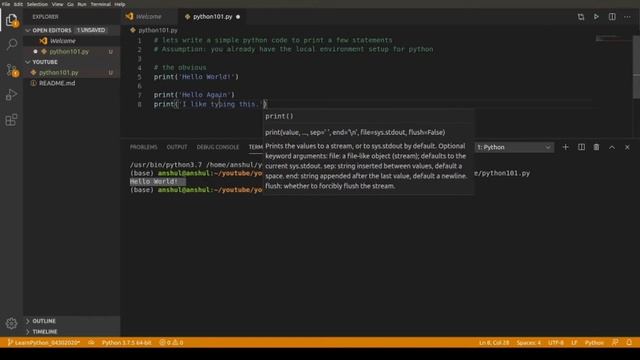Click the Open Changes icon in editor toolbar
The width and height of the screenshot is (640, 360).
[x=581, y=17]
